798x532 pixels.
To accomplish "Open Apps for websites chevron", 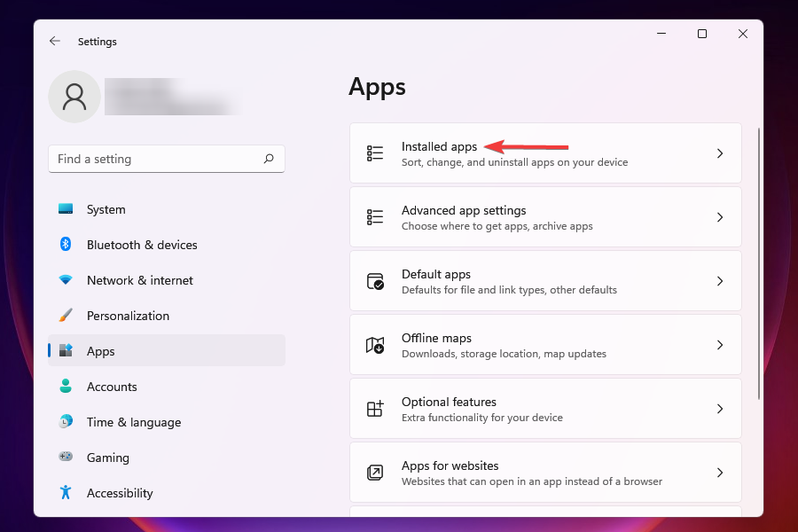I will [720, 473].
